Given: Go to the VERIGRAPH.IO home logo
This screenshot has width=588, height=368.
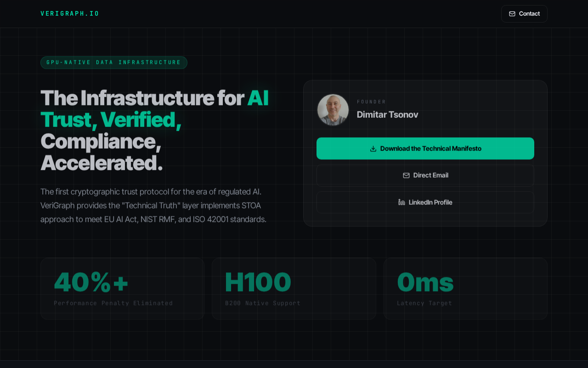Looking at the screenshot, I should 70,14.
